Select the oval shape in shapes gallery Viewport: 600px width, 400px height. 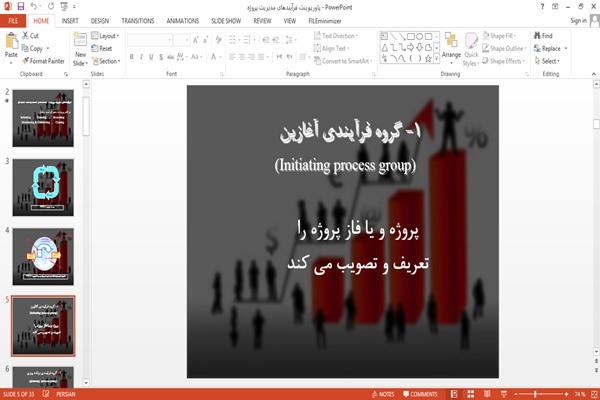(x=420, y=36)
